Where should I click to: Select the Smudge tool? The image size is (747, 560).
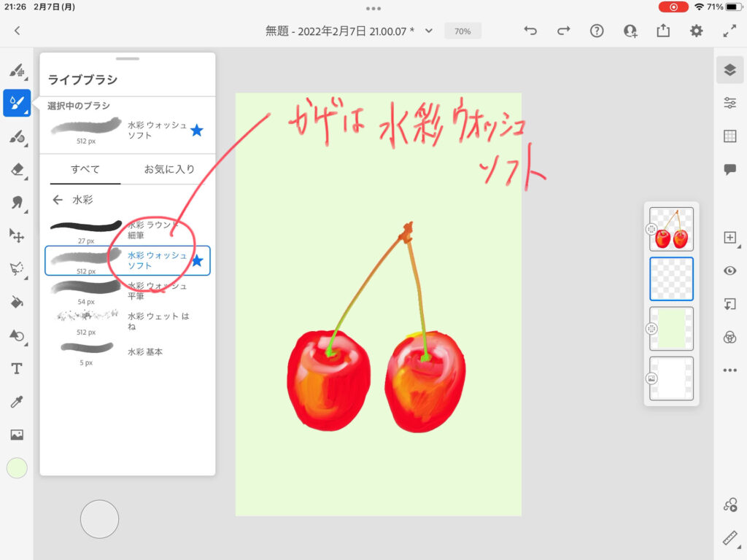[x=17, y=203]
